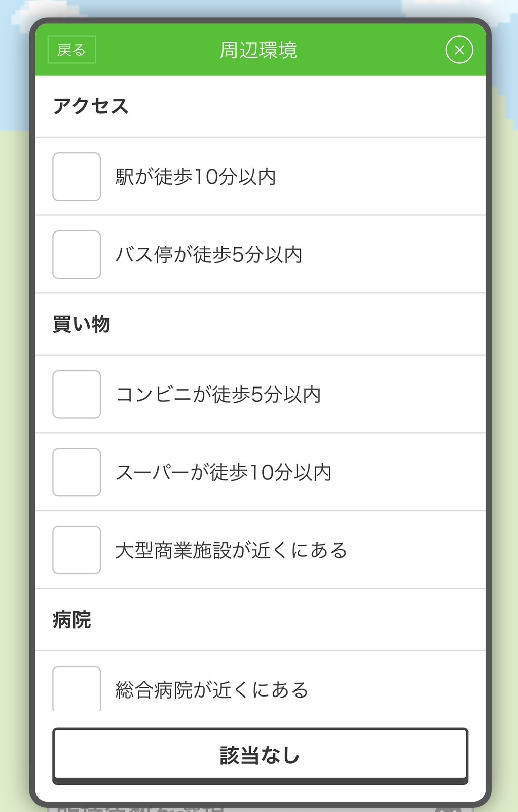This screenshot has height=812, width=518.
Task: Click the バス停が徒歩5分以内 label text
Action: point(209,255)
